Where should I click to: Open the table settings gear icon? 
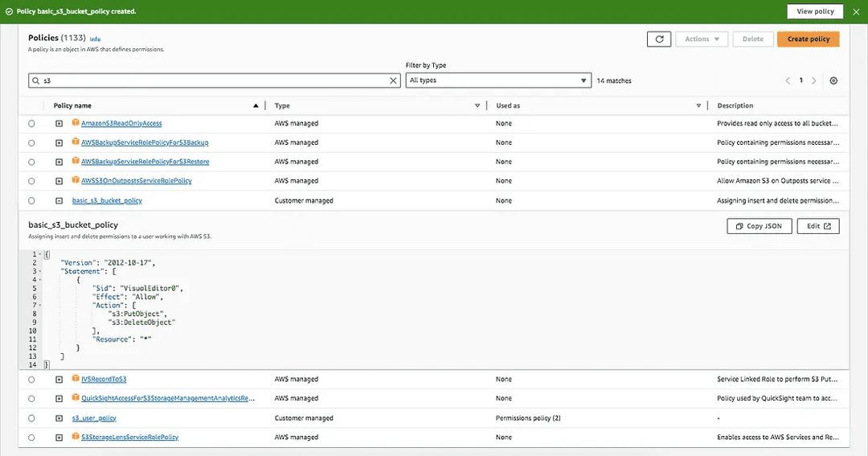point(833,81)
